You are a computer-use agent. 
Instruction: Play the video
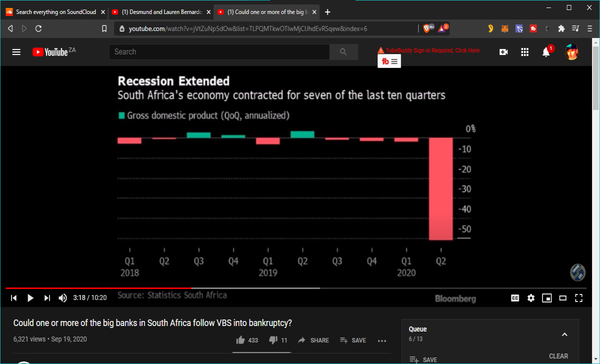click(x=30, y=298)
